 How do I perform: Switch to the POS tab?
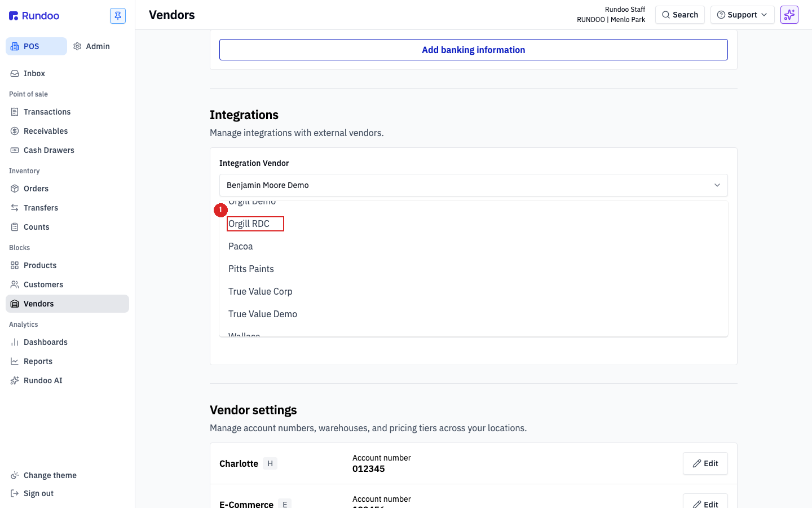tap(36, 46)
